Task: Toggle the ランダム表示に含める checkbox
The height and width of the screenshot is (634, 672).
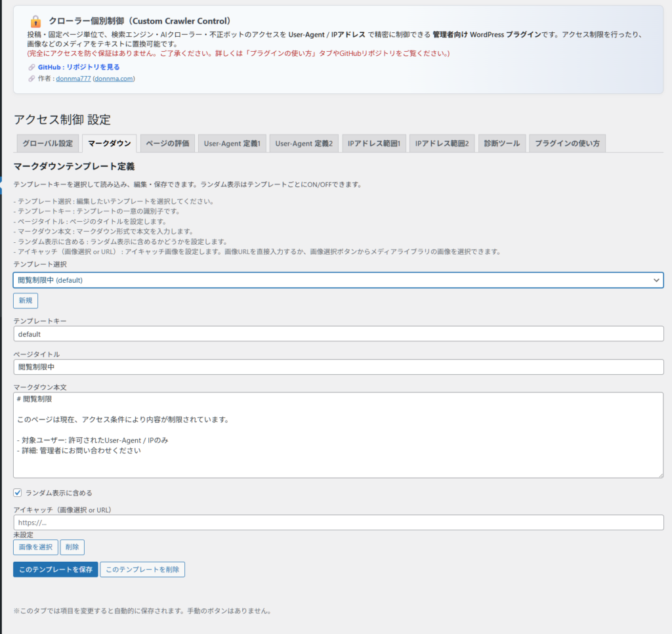Action: coord(18,492)
